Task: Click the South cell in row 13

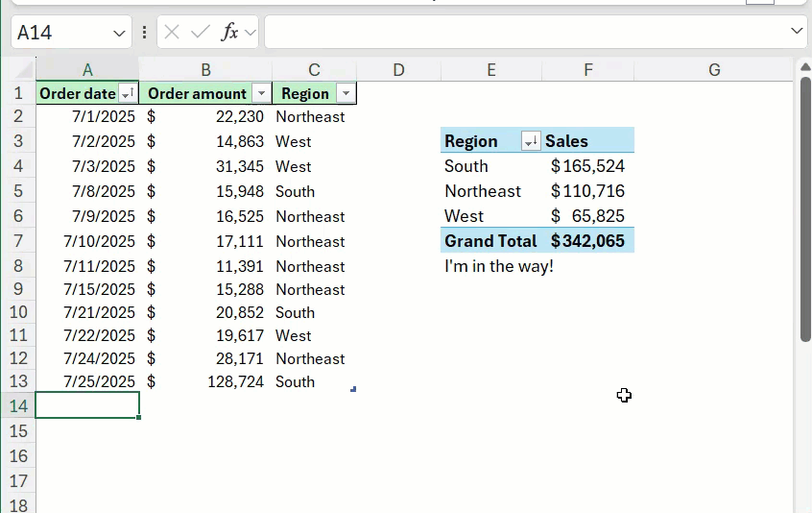Action: pyautogui.click(x=315, y=381)
